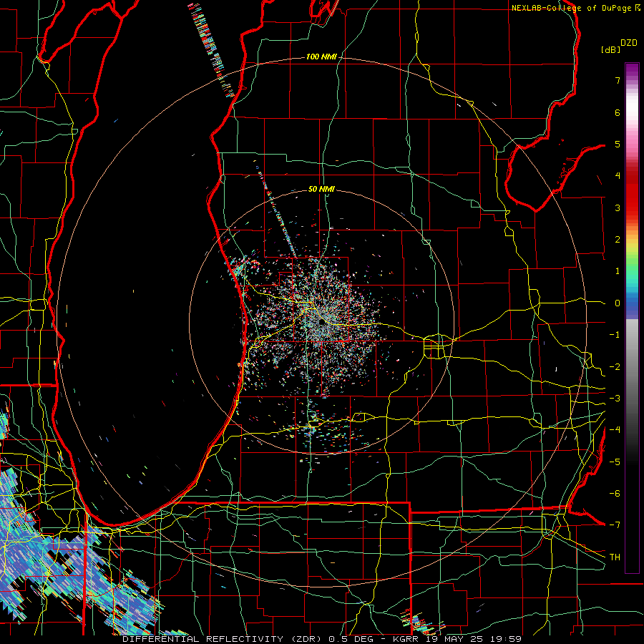This screenshot has width=644, height=644.
Task: Click the 100 NMI range ring label
Action: [x=321, y=57]
